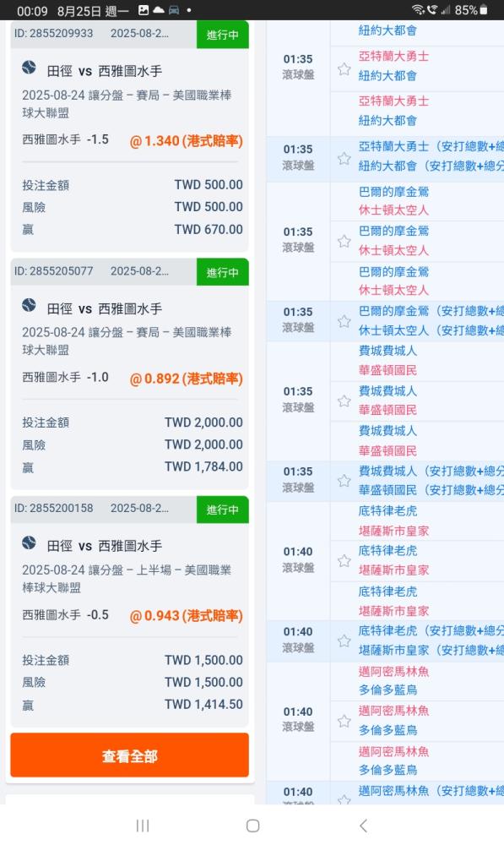Open 進行中 status on bet 2855200158
Viewport: 504px width, 845px height.
click(x=222, y=510)
